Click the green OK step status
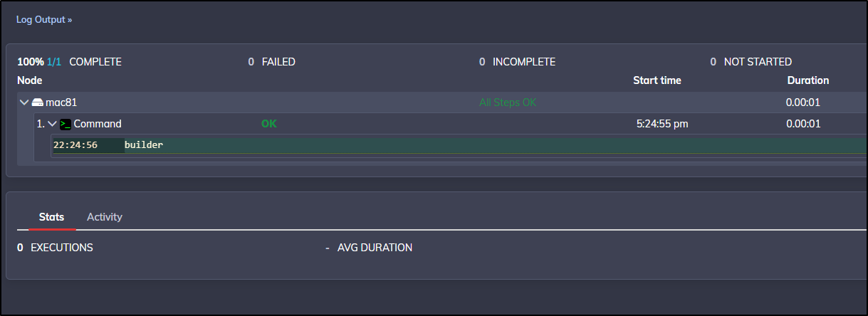Screen dimensions: 868x316 [269, 124]
